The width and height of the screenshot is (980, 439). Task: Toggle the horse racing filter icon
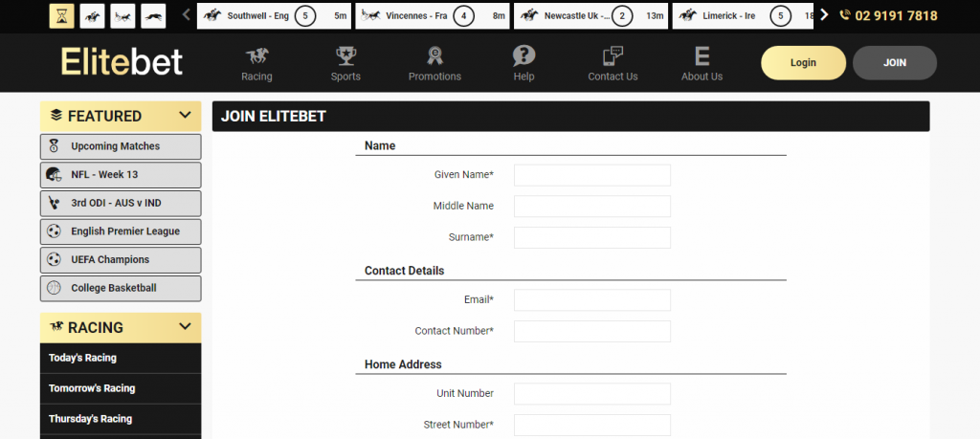pyautogui.click(x=92, y=15)
